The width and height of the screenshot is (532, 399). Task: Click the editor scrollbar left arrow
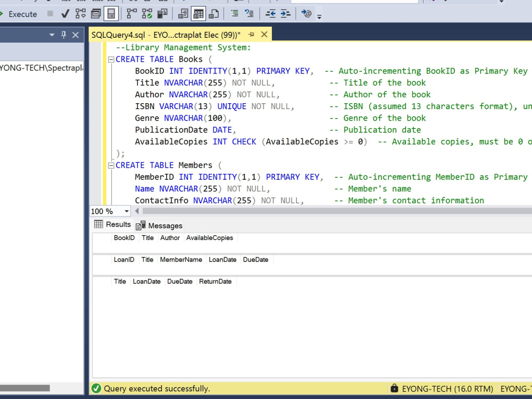(x=137, y=211)
